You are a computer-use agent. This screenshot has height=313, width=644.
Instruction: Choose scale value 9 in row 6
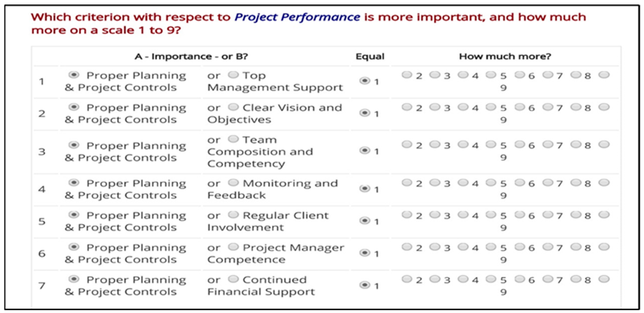pyautogui.click(x=604, y=247)
